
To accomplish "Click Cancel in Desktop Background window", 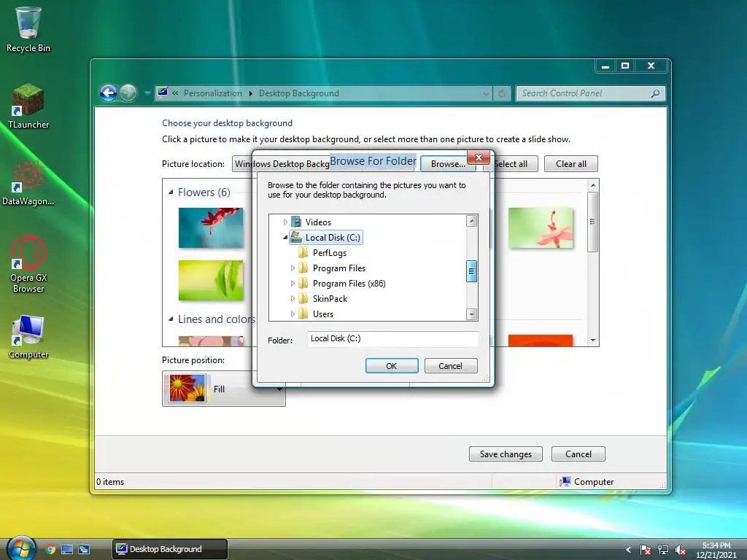I will tap(578, 454).
